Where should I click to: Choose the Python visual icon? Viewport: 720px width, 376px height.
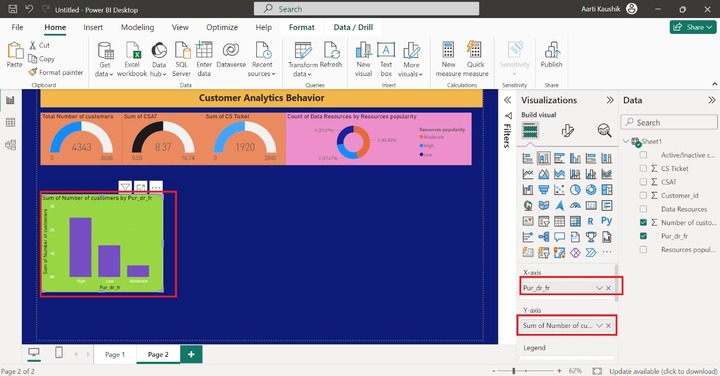[606, 221]
